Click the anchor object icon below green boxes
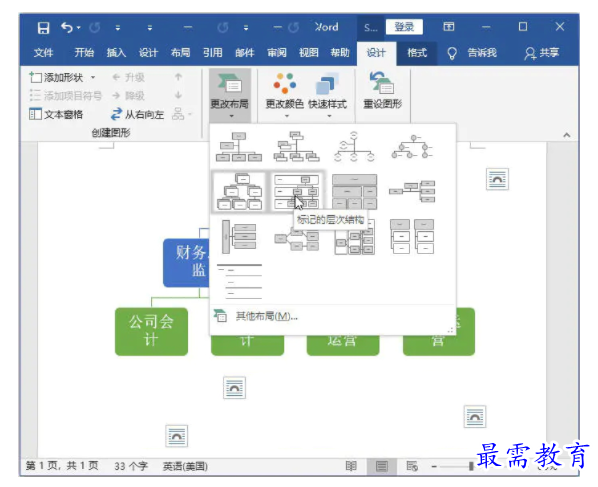 click(234, 388)
